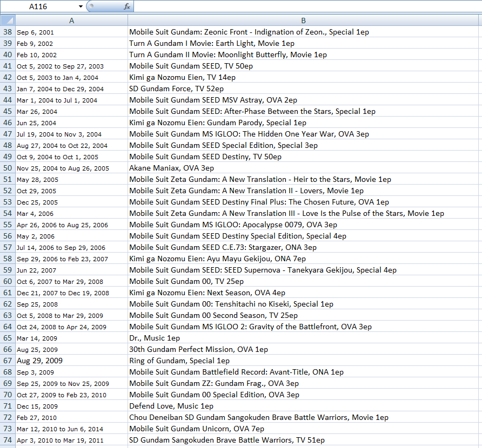Select column B header
The height and width of the screenshot is (448, 482).
(x=304, y=21)
